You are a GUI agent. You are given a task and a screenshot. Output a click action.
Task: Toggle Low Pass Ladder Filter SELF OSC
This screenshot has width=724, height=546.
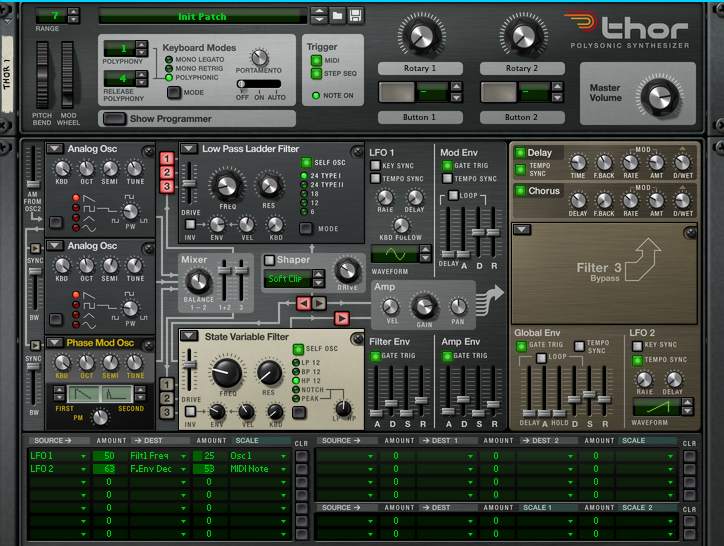point(306,163)
